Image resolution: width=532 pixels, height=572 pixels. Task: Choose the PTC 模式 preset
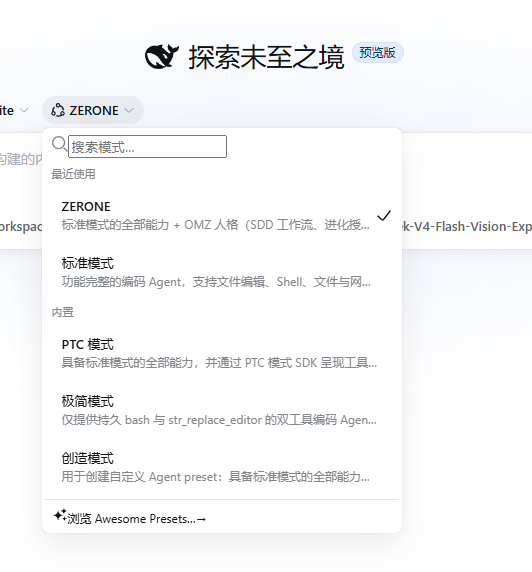coord(222,353)
